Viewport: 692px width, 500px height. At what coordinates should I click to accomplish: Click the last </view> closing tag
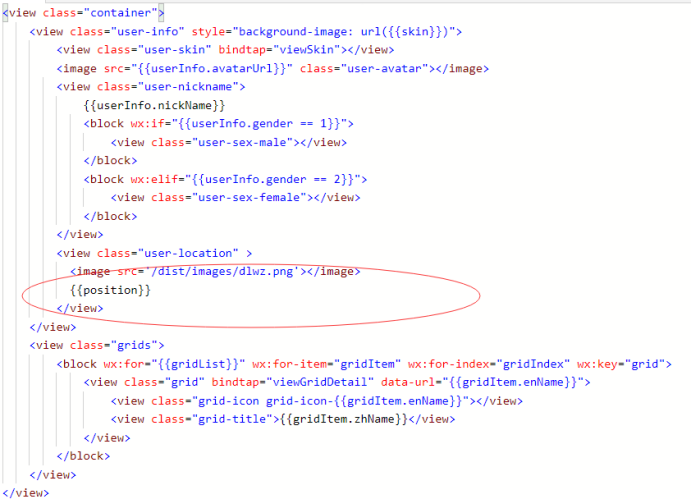pyautogui.click(x=26, y=493)
